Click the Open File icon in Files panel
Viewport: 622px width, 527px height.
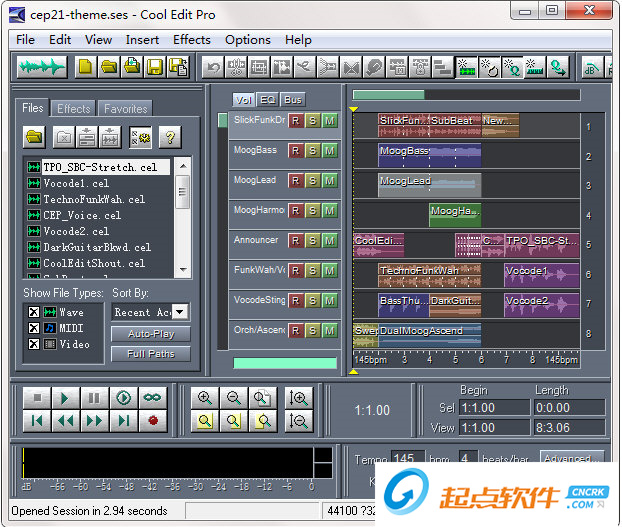[35, 137]
